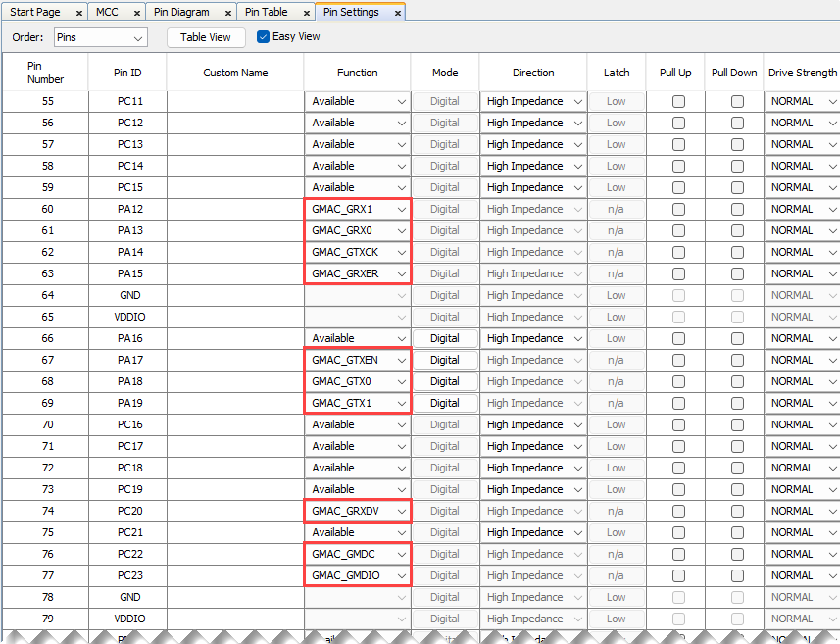Uncheck the Easy View checkbox
The height and width of the screenshot is (644, 840).
point(263,37)
